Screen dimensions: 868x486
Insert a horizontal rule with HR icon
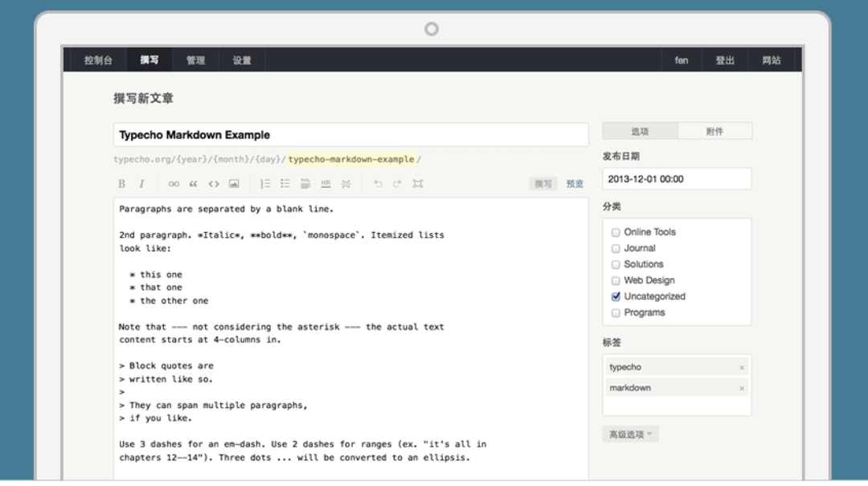[325, 184]
